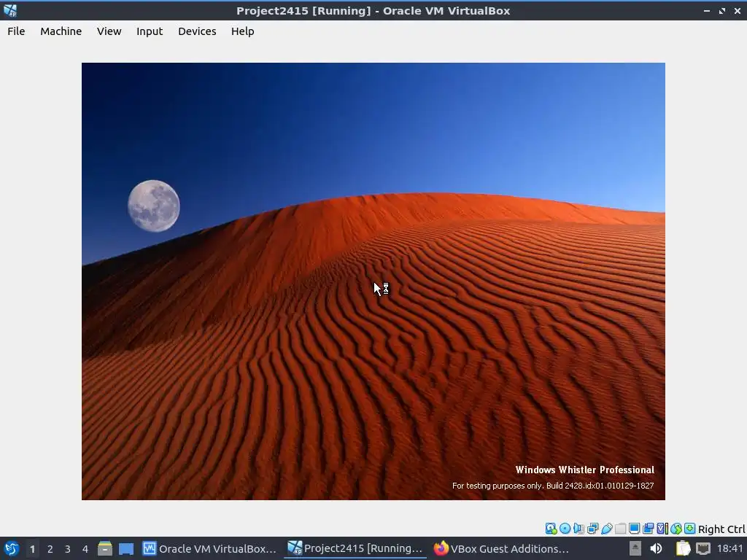Click the show desktop icon in taskbar
Image resolution: width=747 pixels, height=560 pixels.
coord(126,548)
